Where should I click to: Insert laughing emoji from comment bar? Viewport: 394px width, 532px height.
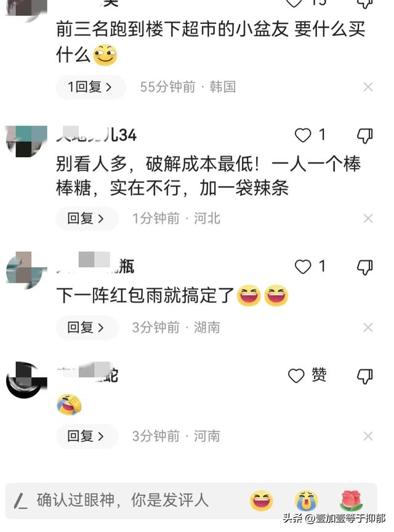pyautogui.click(x=261, y=501)
